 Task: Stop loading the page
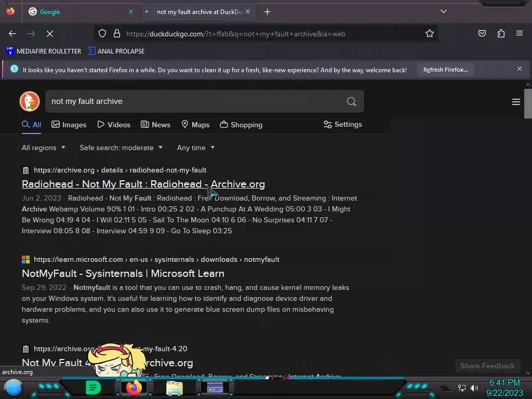(x=49, y=34)
